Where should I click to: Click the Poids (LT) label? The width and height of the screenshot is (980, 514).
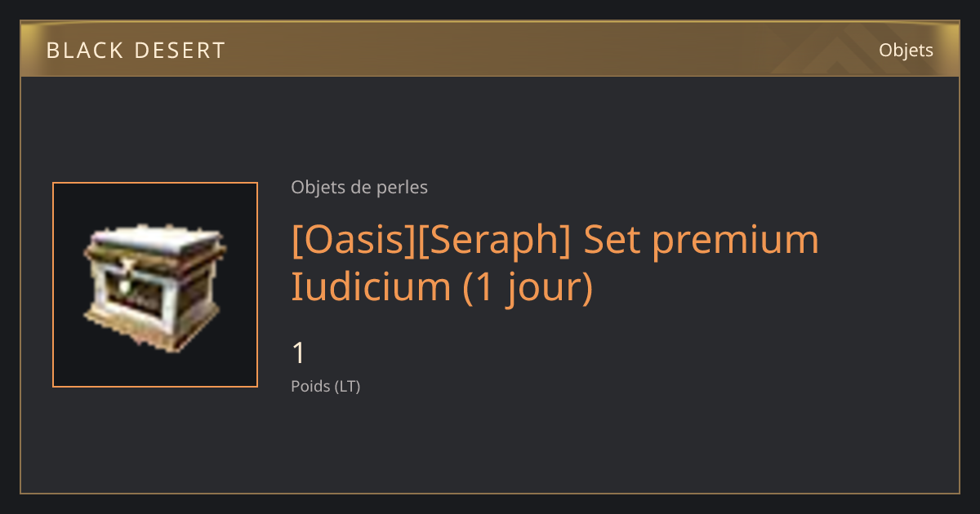325,387
